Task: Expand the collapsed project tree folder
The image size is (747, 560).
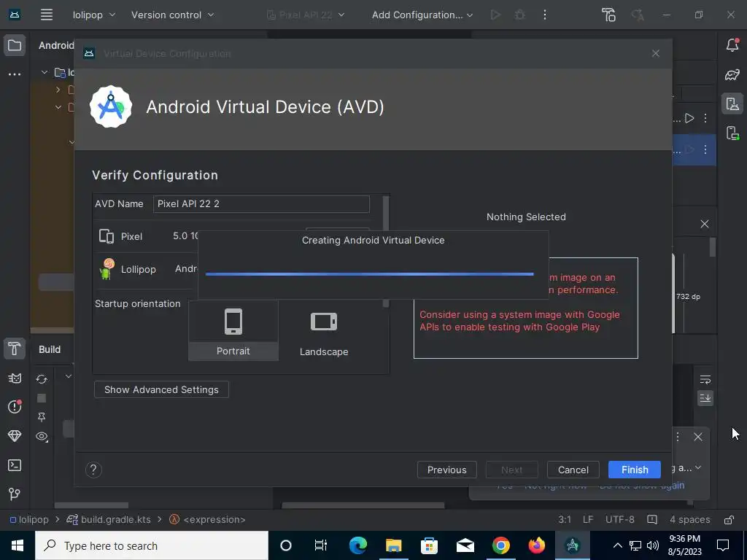Action: tap(58, 90)
